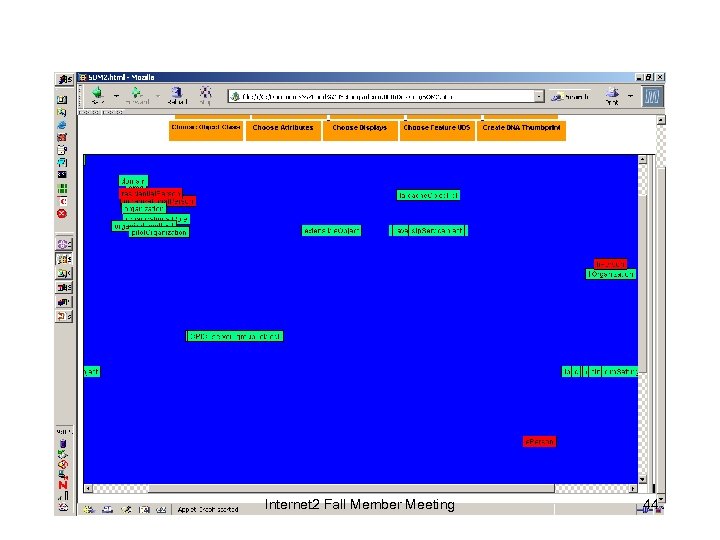Image resolution: width=720 pixels, height=540 pixels.
Task: Click the green organization node
Action: pyautogui.click(x=144, y=208)
